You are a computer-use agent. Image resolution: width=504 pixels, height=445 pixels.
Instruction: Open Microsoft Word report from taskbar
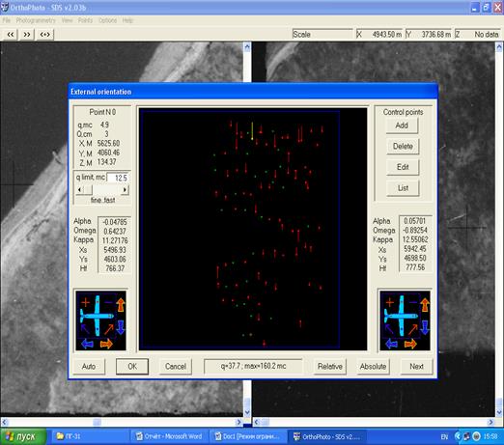point(169,436)
